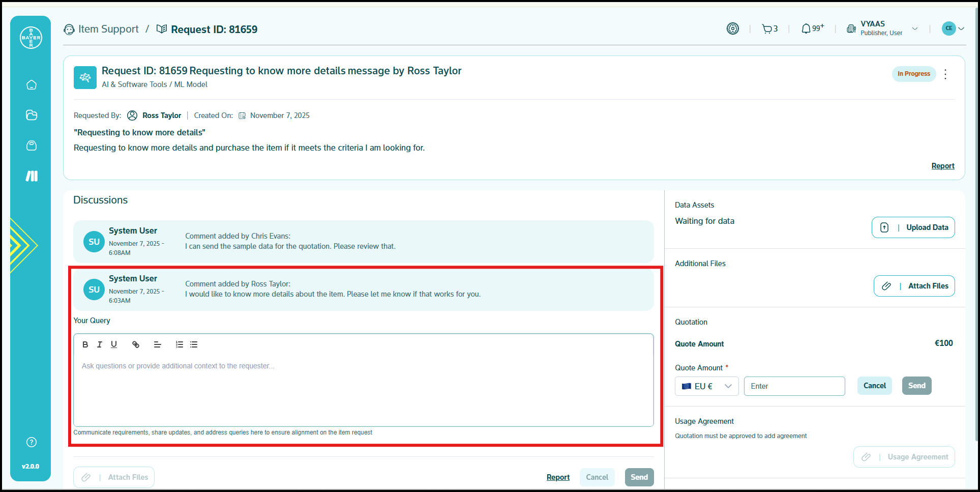Expand the EU € currency dropdown
This screenshot has width=980, height=492.
click(706, 386)
